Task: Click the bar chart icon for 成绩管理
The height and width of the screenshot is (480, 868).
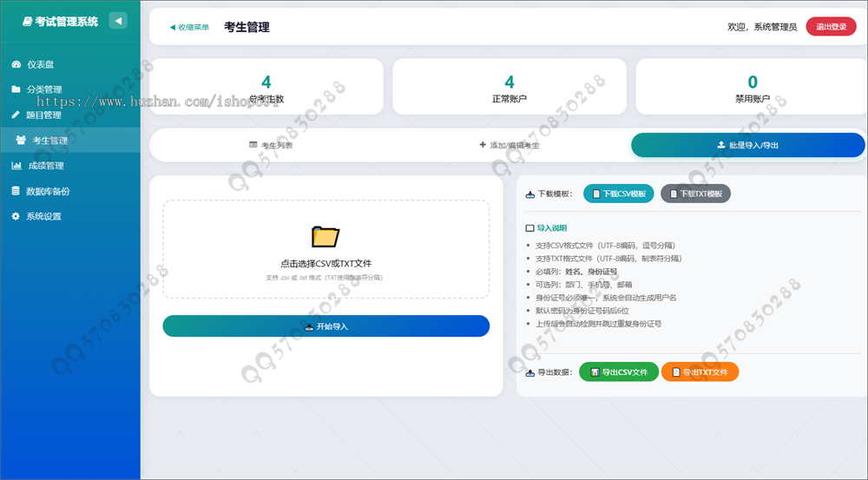Action: (16, 166)
